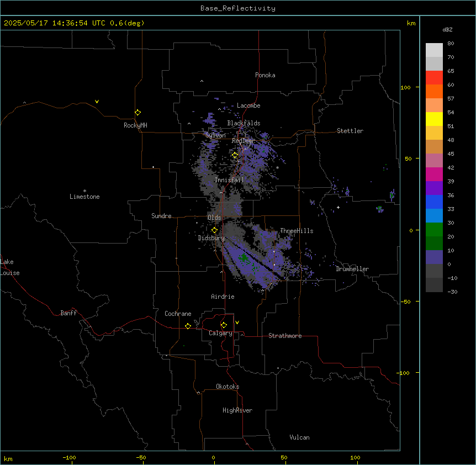Select the Olds label
The image size is (476, 465).
pos(214,218)
